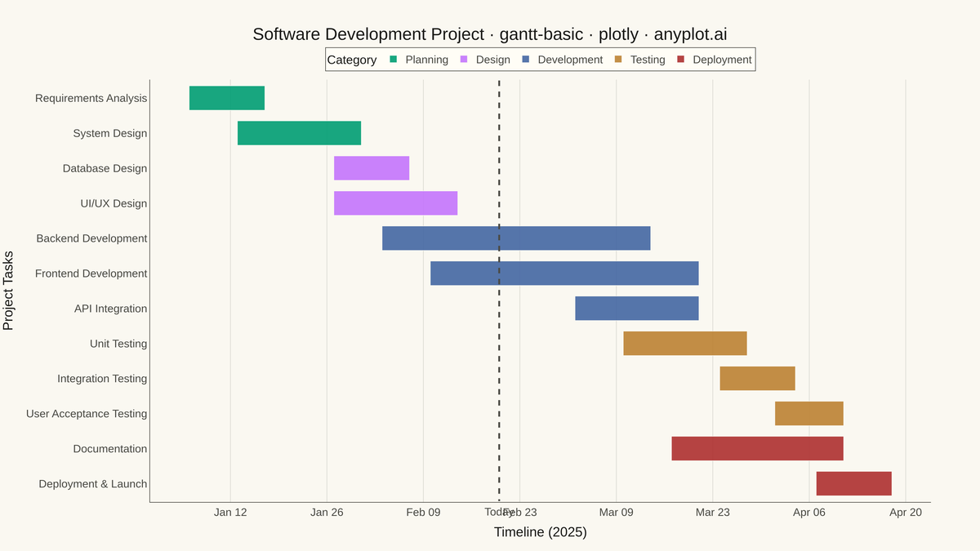This screenshot has height=551, width=980.
Task: Click the Feb 09 tick label
Action: (x=423, y=513)
